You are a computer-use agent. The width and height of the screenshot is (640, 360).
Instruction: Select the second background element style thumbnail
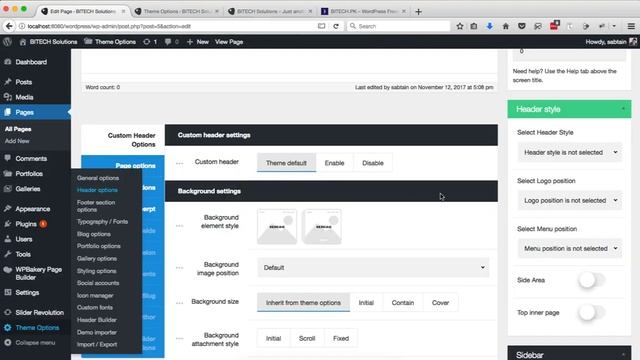(x=322, y=227)
